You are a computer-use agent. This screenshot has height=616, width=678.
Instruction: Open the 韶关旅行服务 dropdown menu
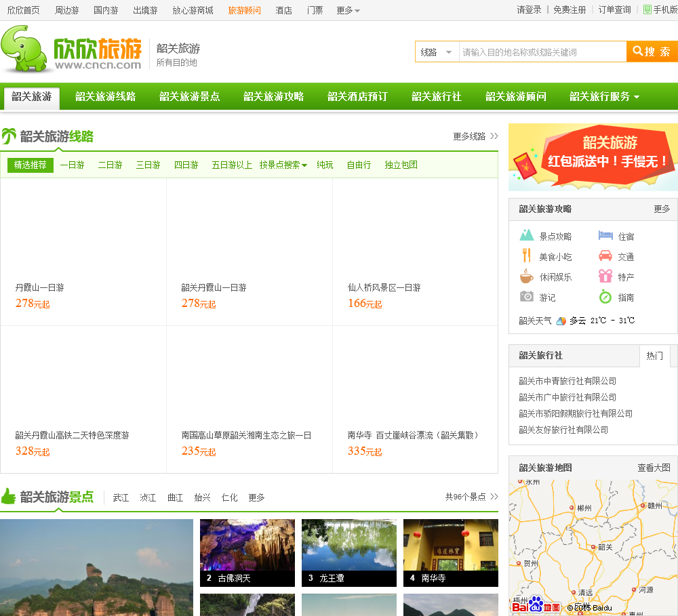604,97
